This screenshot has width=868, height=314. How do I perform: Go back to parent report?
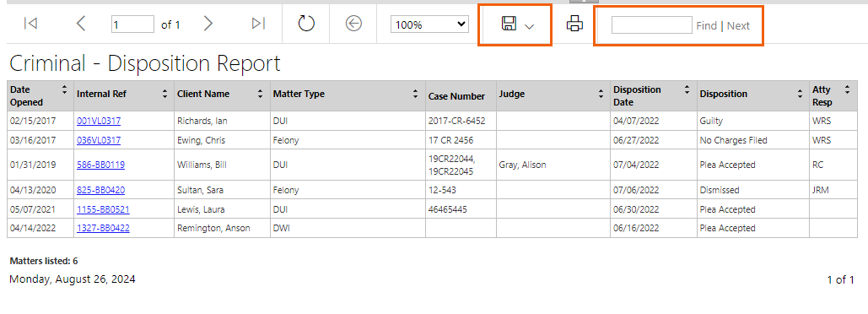[x=353, y=24]
